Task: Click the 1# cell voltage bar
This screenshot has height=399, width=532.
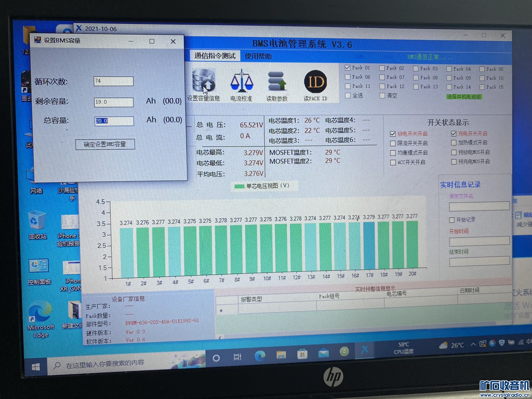Action: (x=126, y=253)
